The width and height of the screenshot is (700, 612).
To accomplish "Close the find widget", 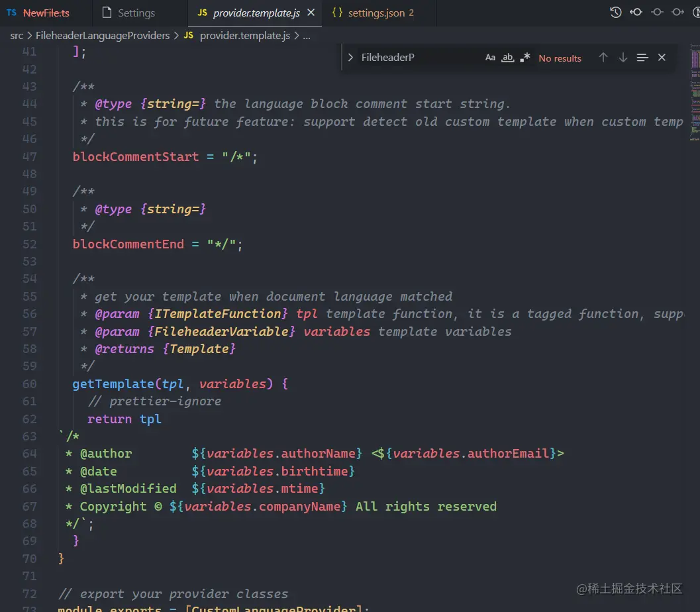I will tap(662, 58).
